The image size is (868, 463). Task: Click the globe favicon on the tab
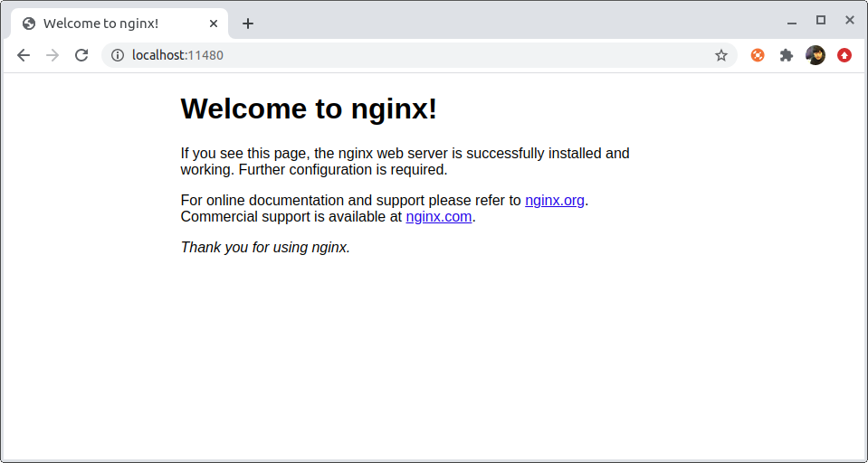tap(29, 24)
